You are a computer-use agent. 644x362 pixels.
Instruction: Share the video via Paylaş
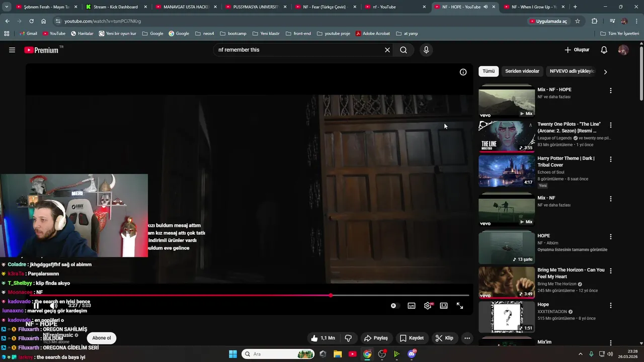(x=376, y=338)
